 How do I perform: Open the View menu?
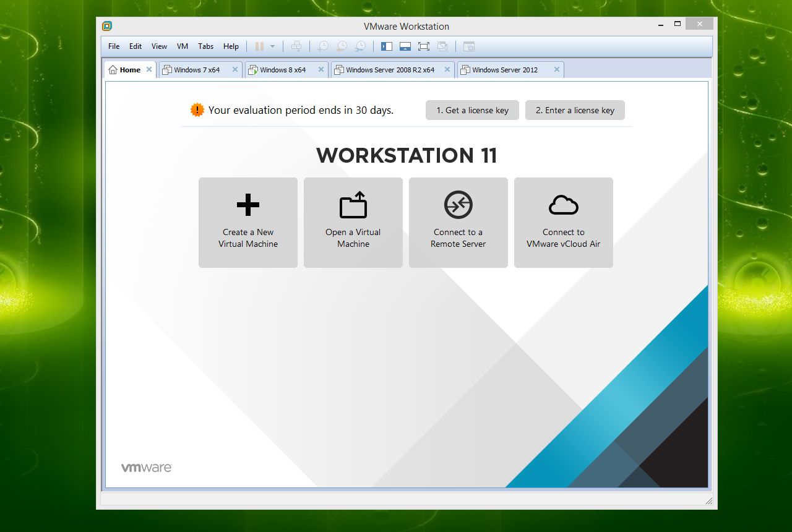(x=159, y=46)
